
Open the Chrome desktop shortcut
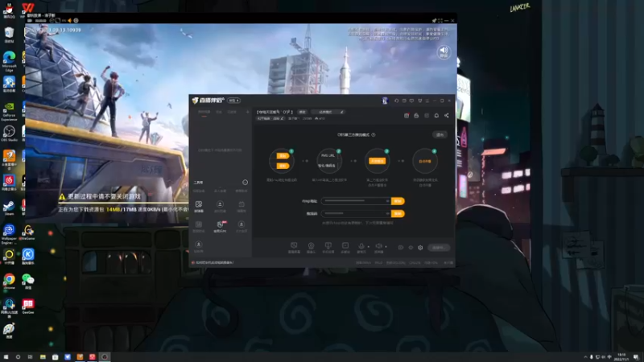(9, 282)
